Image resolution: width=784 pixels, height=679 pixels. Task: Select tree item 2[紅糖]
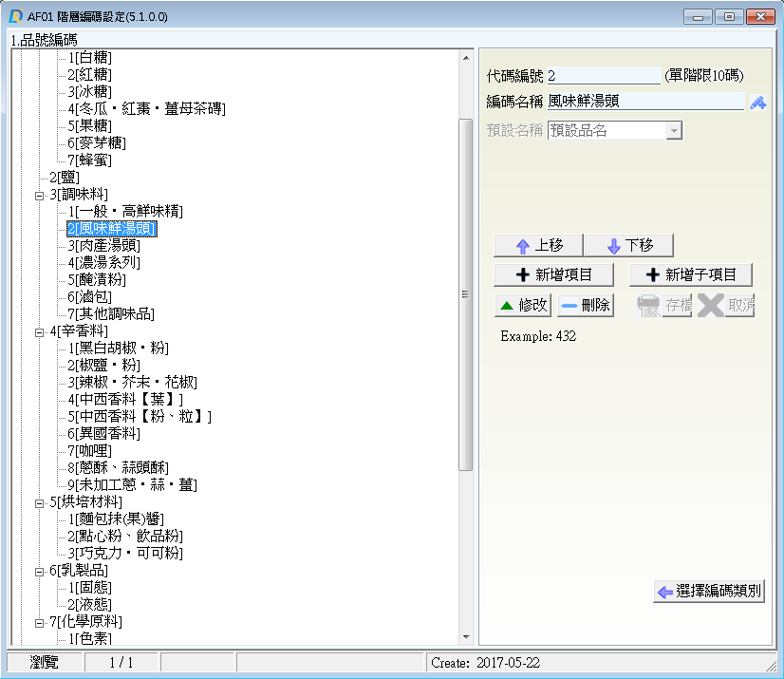pyautogui.click(x=90, y=75)
